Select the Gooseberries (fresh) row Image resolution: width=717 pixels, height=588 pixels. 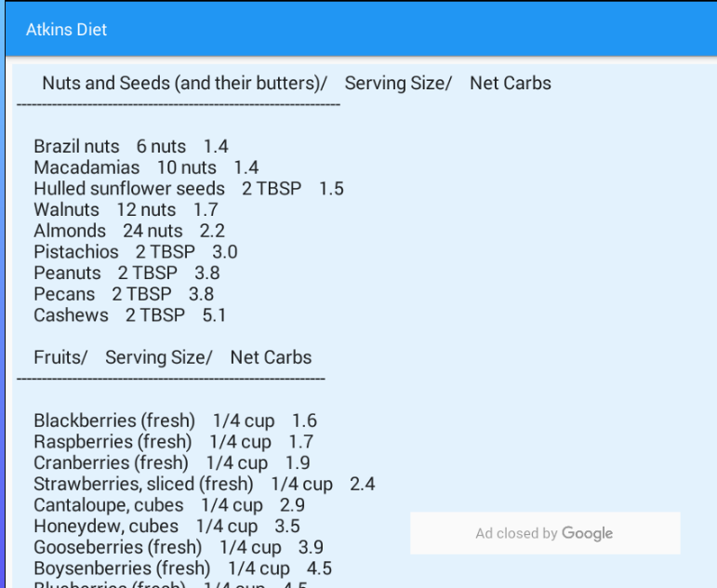pos(179,547)
